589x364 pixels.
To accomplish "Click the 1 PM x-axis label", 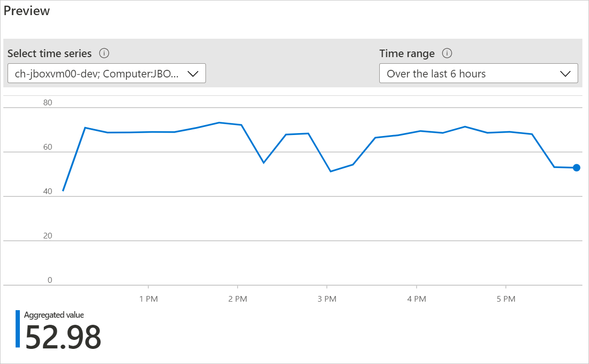I will pos(148,299).
